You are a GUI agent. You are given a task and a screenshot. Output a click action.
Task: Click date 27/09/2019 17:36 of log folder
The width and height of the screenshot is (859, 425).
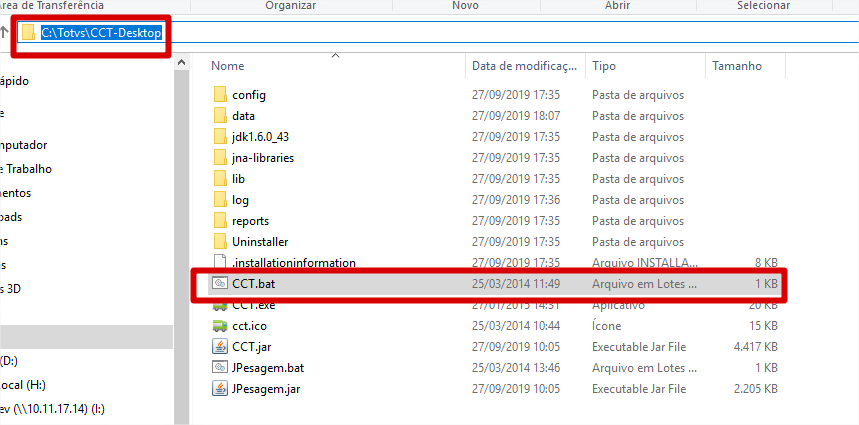tap(516, 200)
